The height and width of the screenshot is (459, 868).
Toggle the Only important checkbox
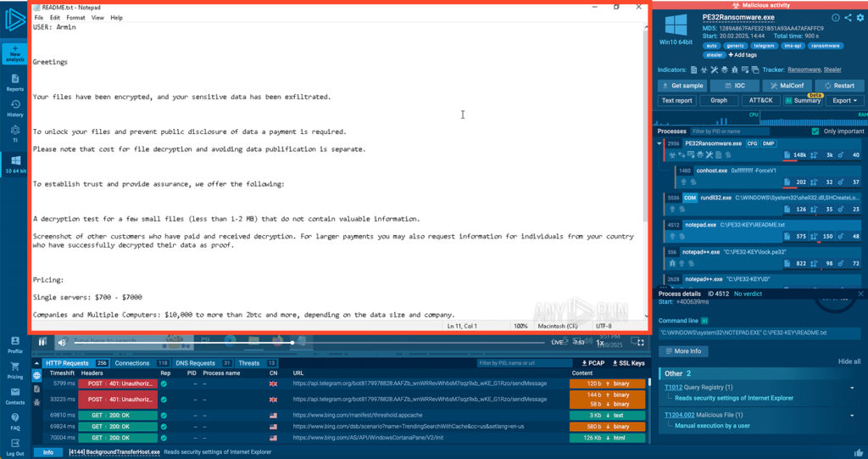pos(815,132)
